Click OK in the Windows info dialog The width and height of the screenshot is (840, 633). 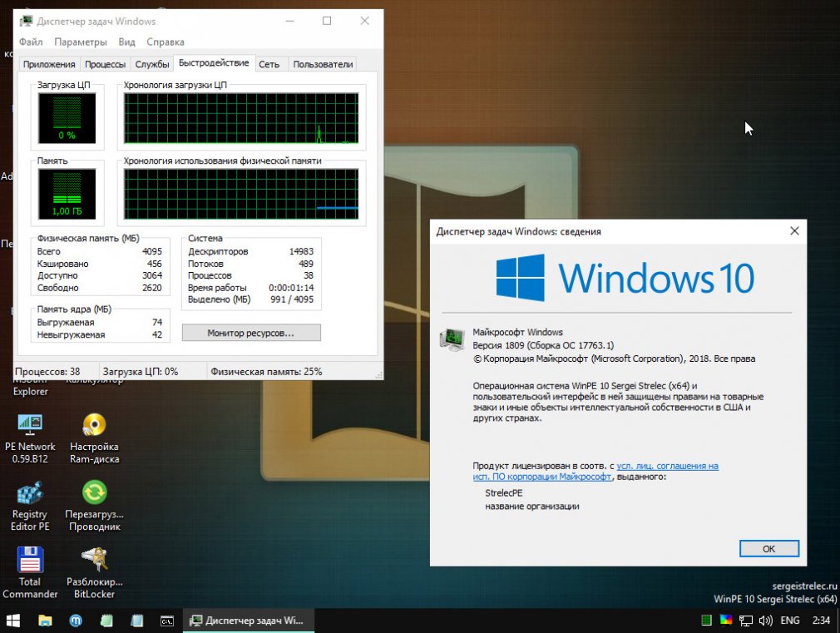(768, 549)
